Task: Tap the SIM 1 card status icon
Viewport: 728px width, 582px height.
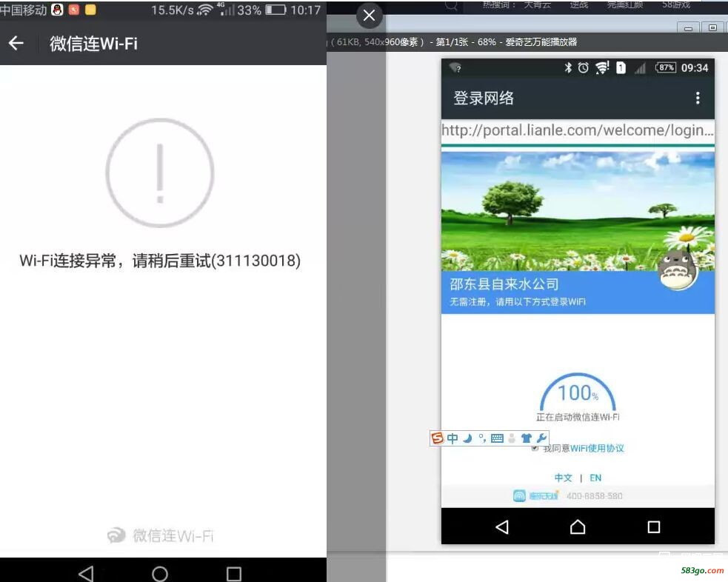Action: coord(621,68)
